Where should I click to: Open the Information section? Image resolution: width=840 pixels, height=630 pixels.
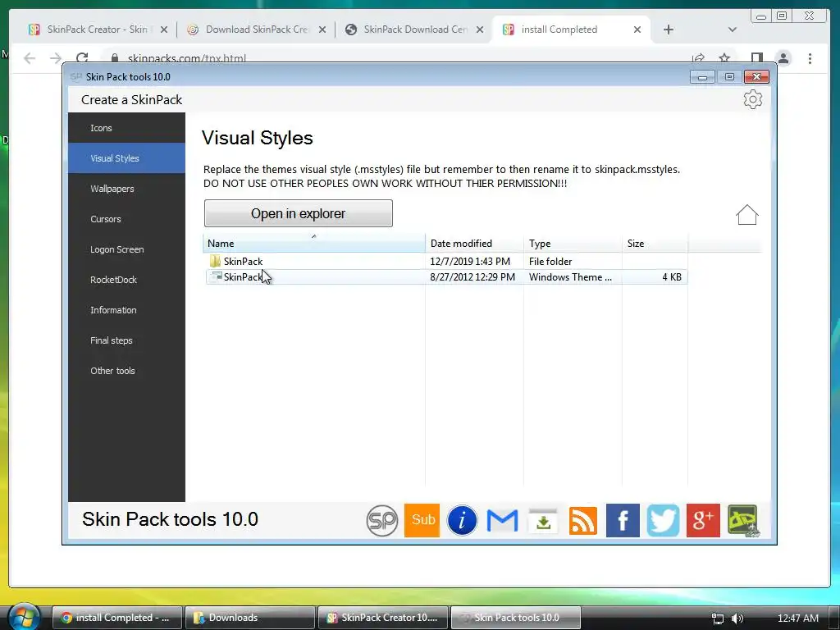(126, 310)
